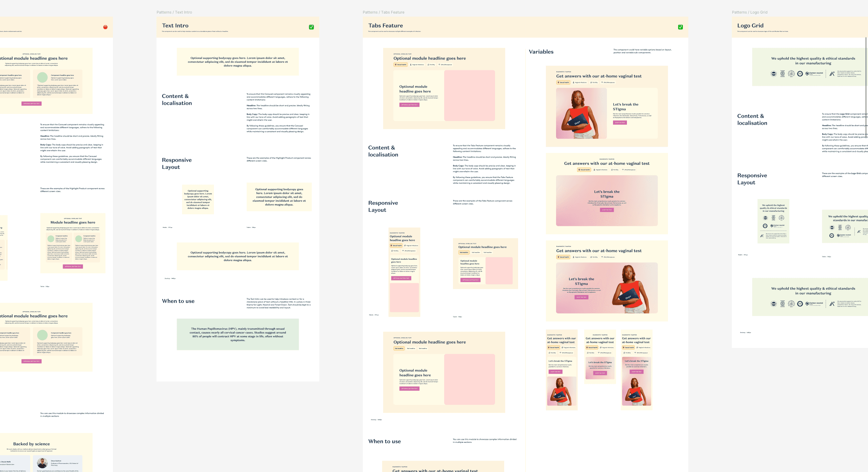The width and height of the screenshot is (868, 472).
Task: Select Fertility tab in topmost Tabs Feature preview
Action: click(x=431, y=64)
